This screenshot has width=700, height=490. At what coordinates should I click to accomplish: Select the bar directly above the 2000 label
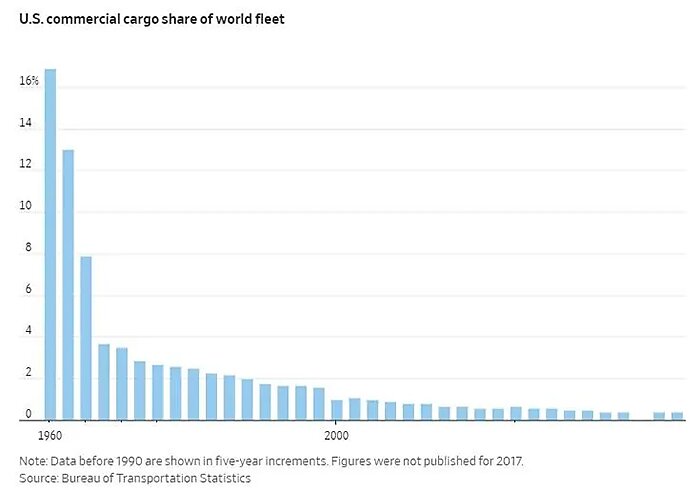[336, 410]
